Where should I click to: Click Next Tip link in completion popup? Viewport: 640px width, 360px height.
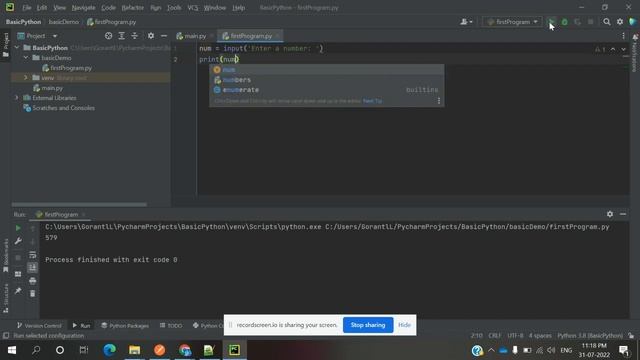coord(372,101)
